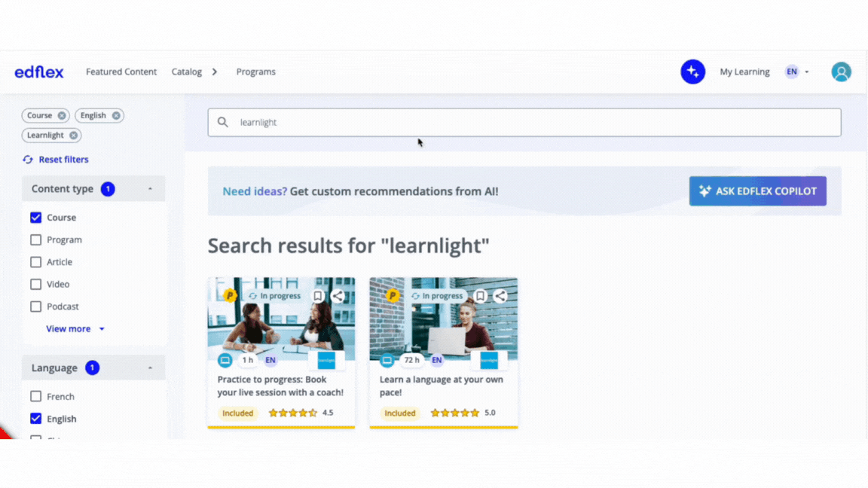Check the Article content type
Image resolution: width=868 pixels, height=488 pixels.
pyautogui.click(x=36, y=262)
